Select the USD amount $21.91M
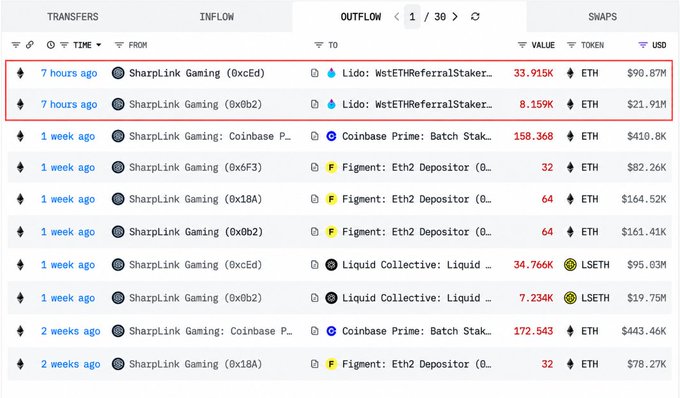Screen dimensions: 680x398 pyautogui.click(x=647, y=104)
